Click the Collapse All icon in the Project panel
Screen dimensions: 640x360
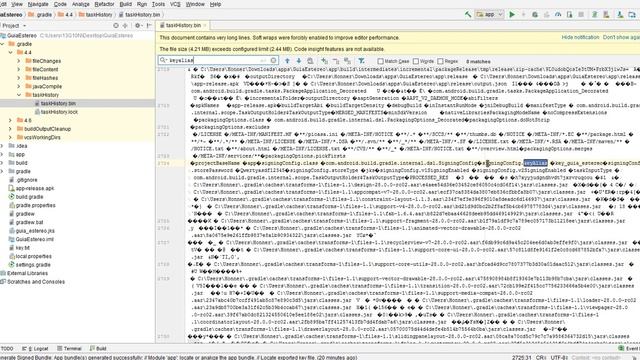[x=125, y=25]
